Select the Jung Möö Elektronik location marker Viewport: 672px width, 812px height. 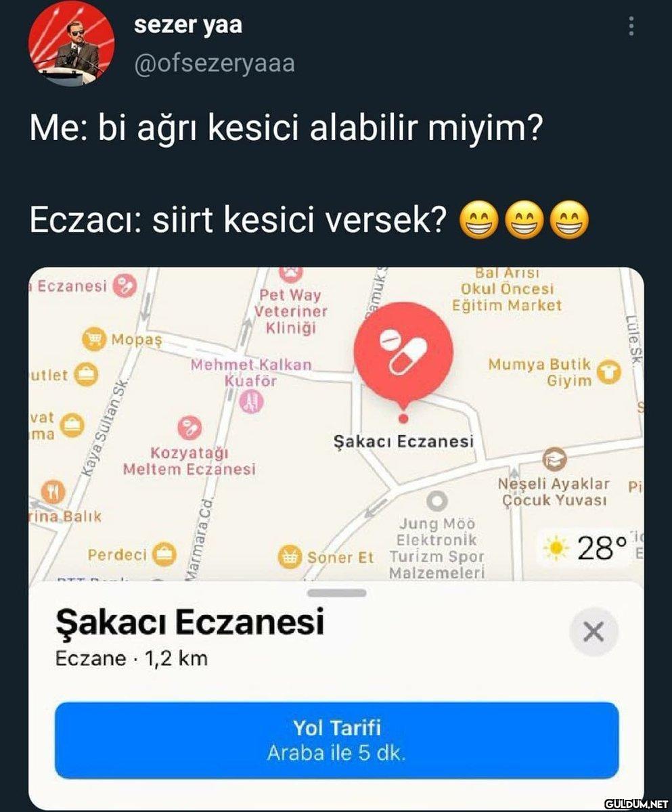pos(438,501)
